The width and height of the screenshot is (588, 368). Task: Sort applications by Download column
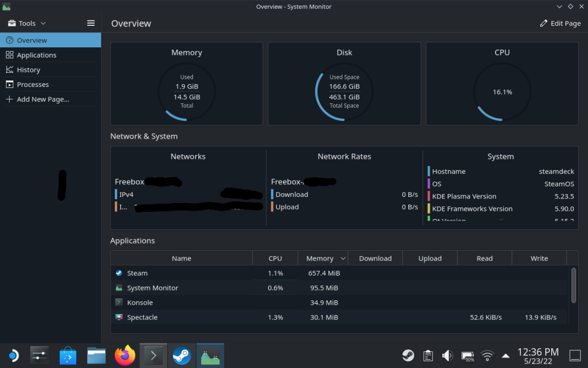pos(375,259)
